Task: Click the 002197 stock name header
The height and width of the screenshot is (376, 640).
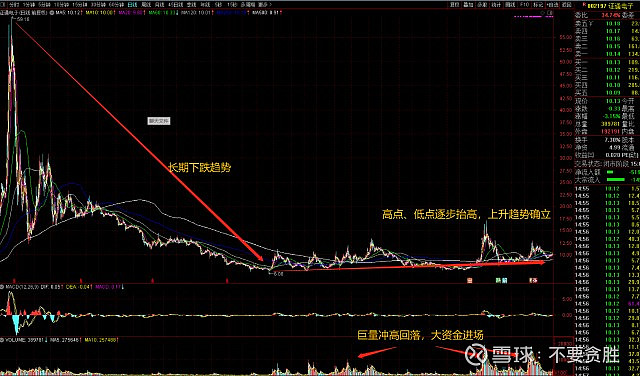Action: (x=610, y=6)
